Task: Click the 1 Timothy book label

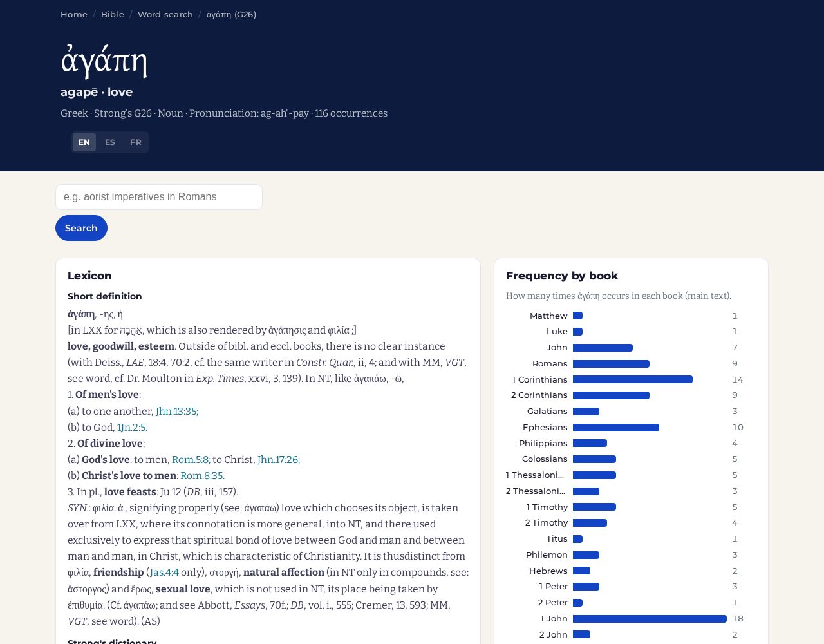Action: (x=547, y=507)
